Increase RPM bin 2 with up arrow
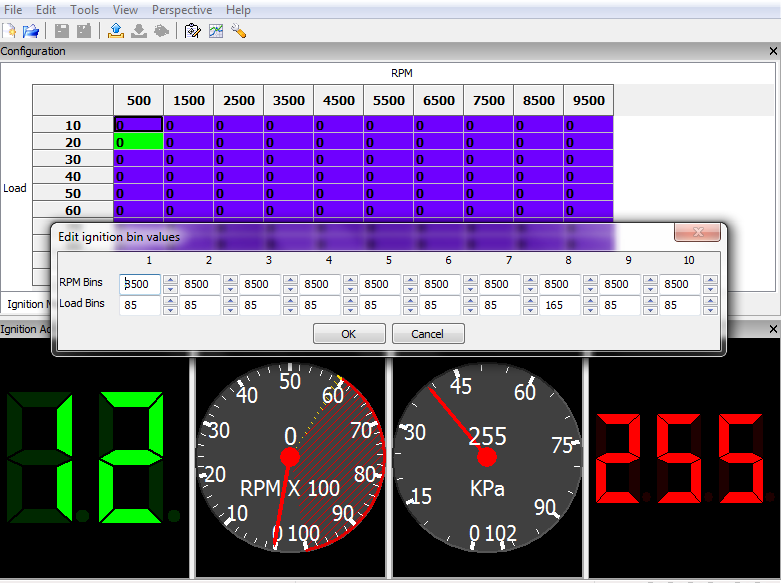This screenshot has height=583, width=781. pyautogui.click(x=230, y=280)
